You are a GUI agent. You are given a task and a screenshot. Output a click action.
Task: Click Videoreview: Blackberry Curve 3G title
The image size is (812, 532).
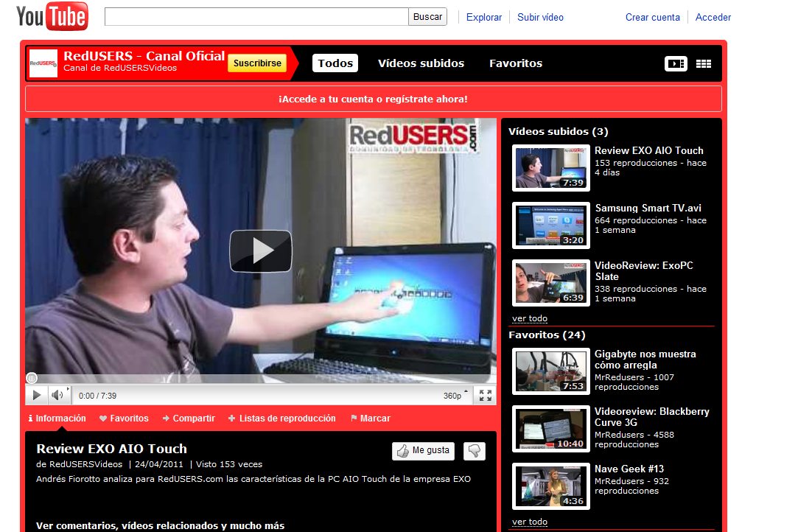point(652,417)
